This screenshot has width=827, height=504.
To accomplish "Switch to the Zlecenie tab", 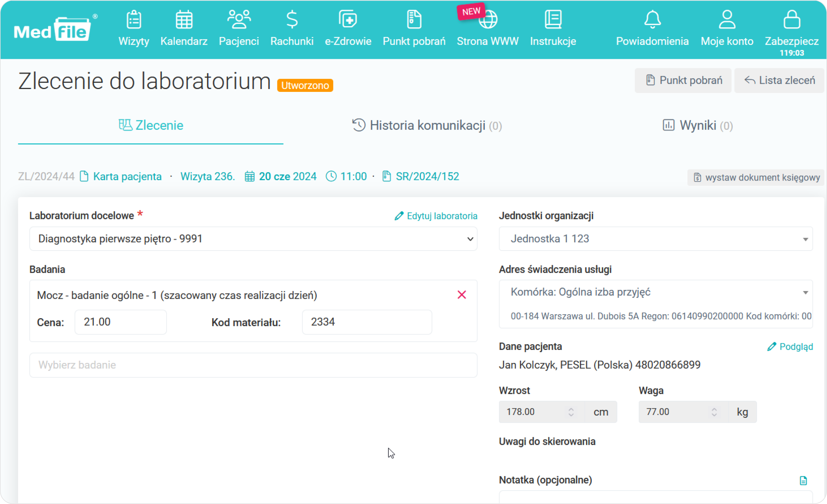I will point(150,125).
